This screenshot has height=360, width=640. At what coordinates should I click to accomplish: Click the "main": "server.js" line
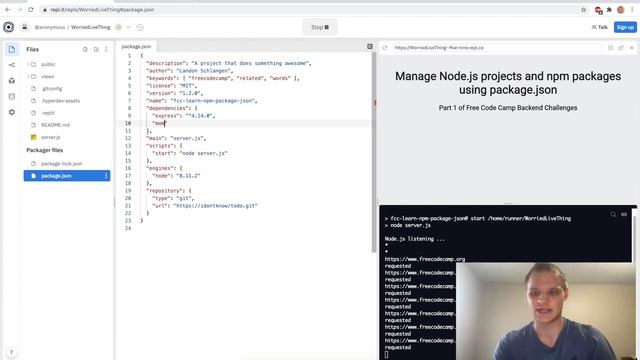(176, 138)
